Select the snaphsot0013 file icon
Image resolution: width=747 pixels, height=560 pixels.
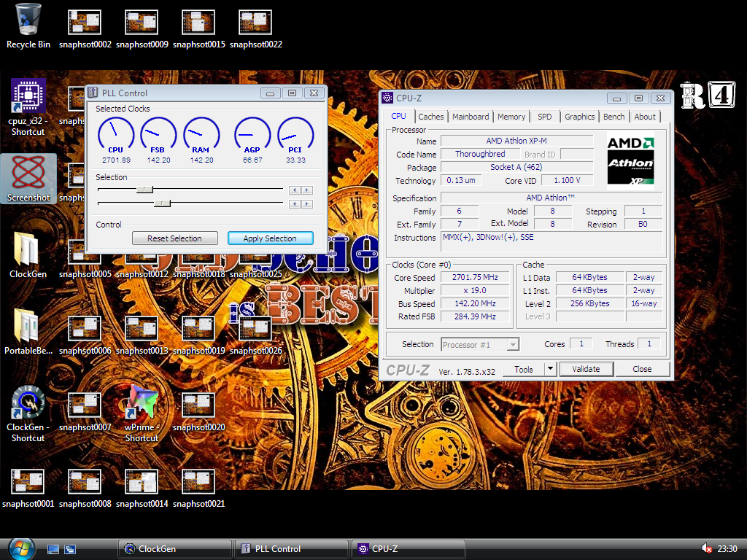[142, 335]
